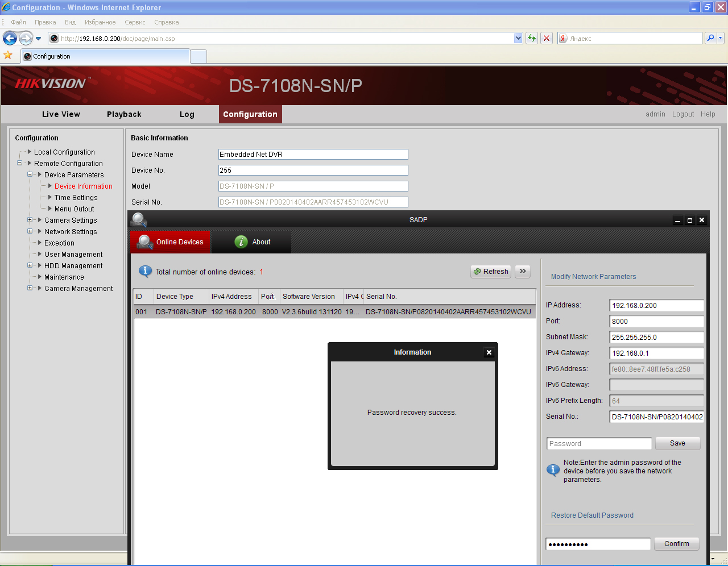Click the SADP IP Address field

656,305
